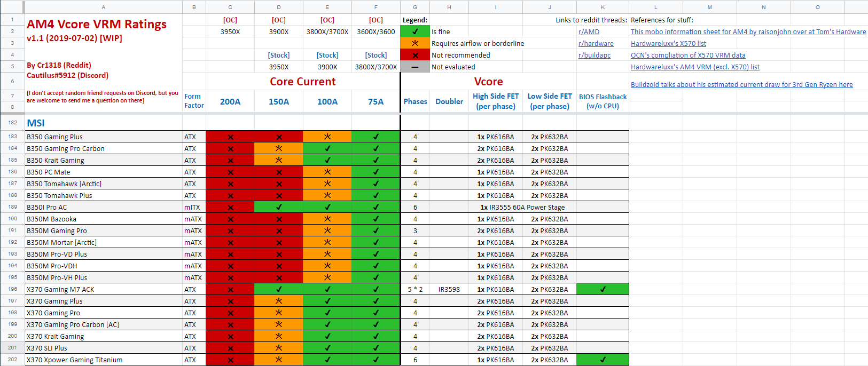The height and width of the screenshot is (366, 868).
Task: Select row 196 header
Action: point(12,289)
